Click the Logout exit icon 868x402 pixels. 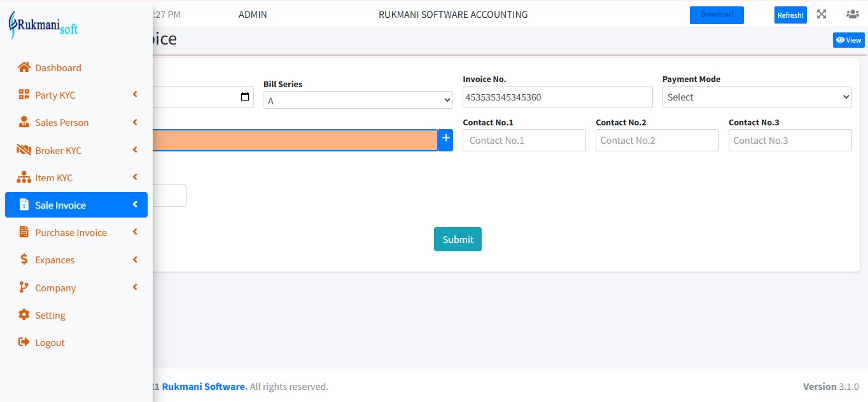(24, 342)
